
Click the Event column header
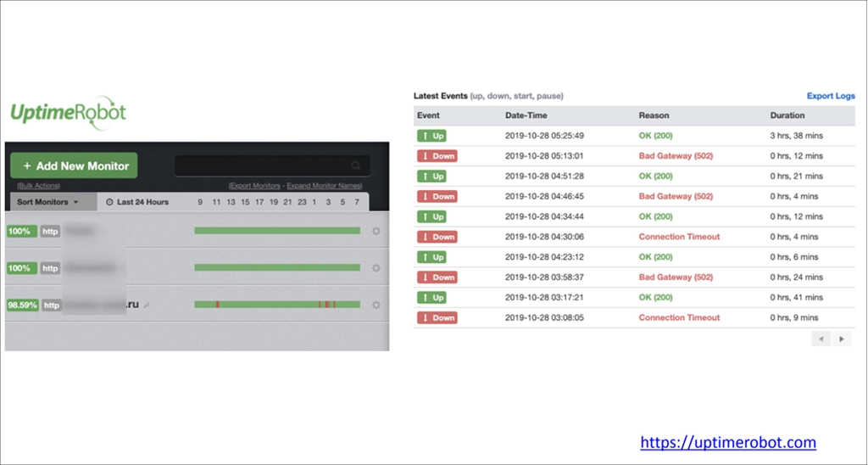click(x=428, y=115)
